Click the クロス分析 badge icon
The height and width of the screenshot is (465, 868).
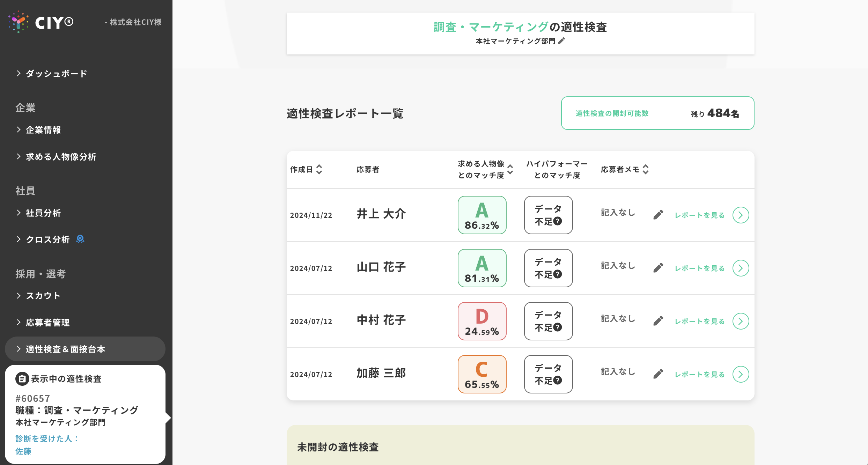click(80, 239)
